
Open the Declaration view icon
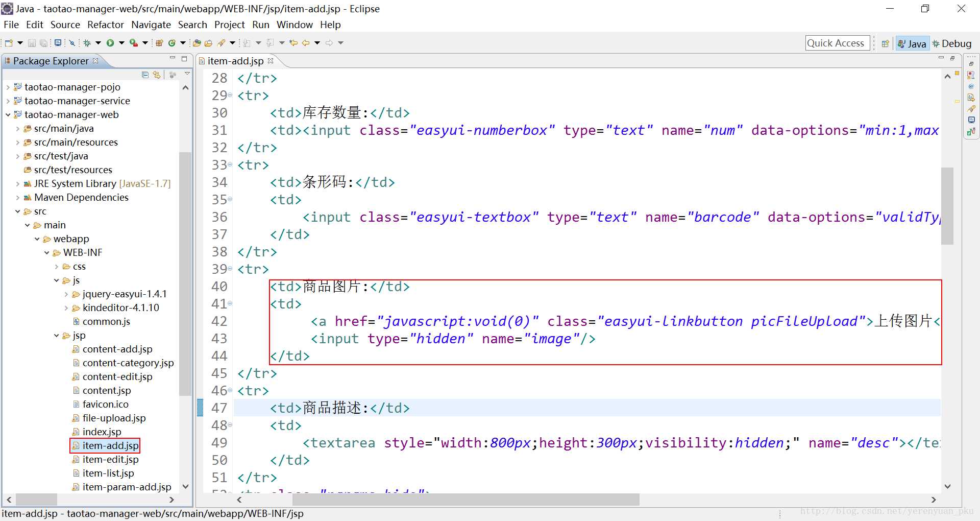click(971, 98)
